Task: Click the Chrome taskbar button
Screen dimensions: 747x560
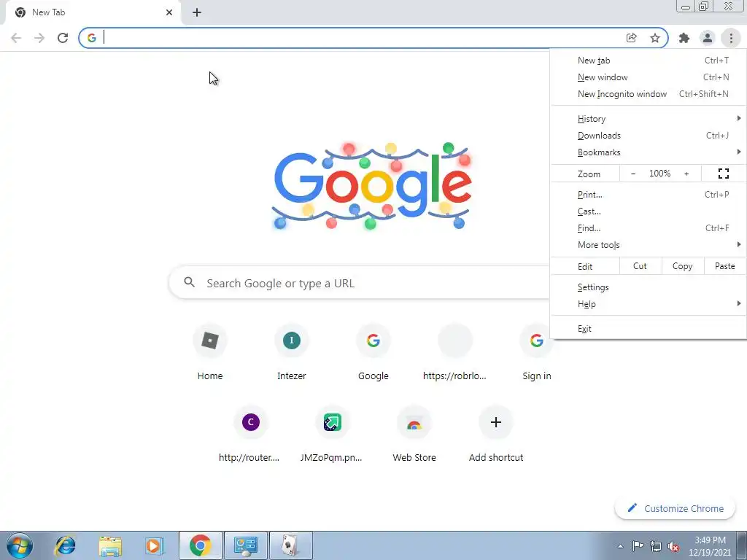Action: pos(200,545)
